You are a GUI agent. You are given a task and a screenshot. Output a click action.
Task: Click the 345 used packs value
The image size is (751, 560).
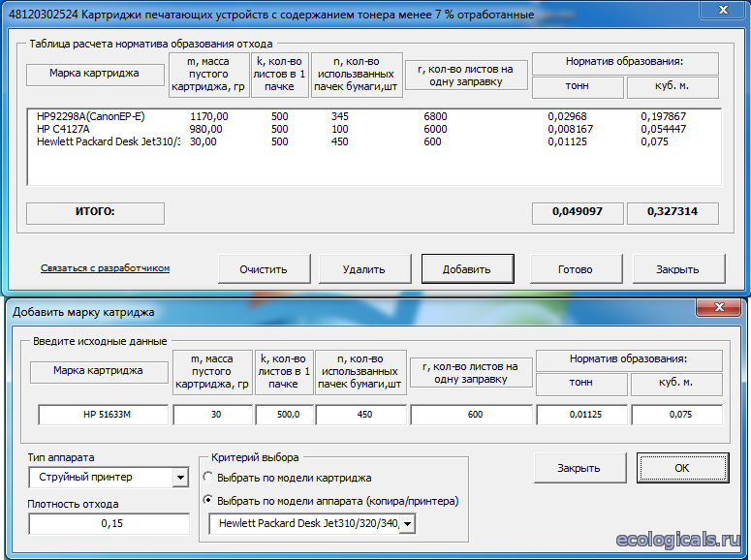339,116
